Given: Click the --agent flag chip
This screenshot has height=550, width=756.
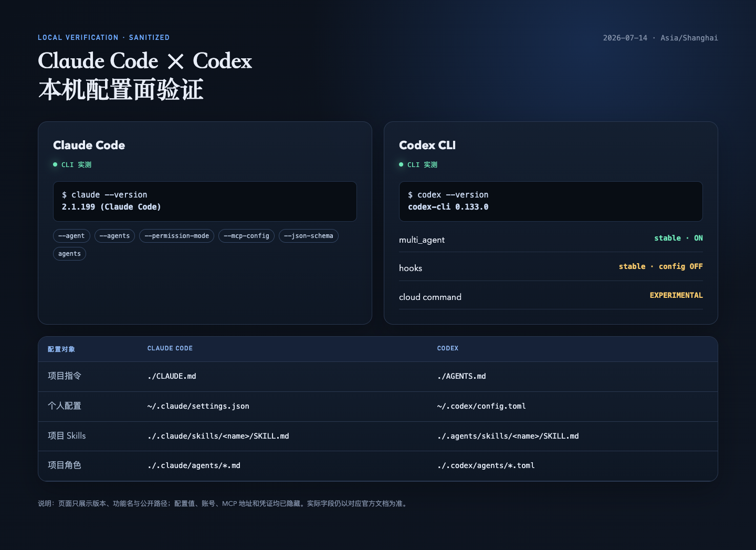Looking at the screenshot, I should point(72,236).
